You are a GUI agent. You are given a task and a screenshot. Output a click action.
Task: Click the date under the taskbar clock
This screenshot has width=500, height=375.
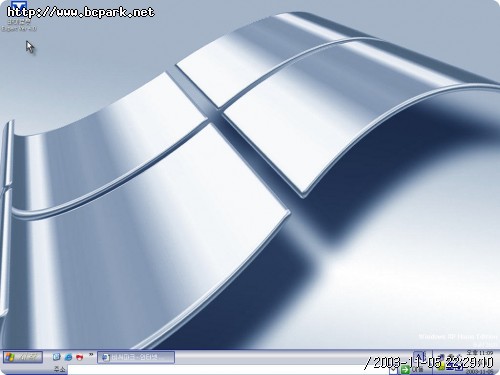[479, 371]
